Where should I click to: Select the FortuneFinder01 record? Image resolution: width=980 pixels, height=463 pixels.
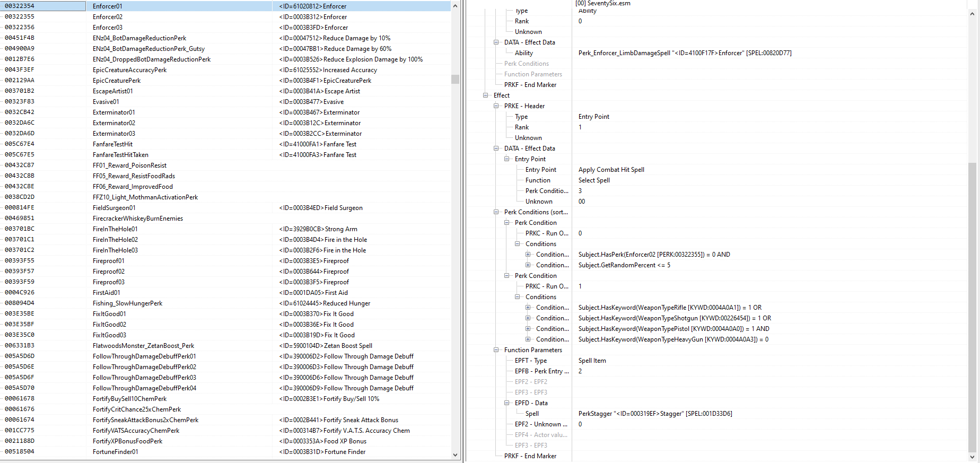pyautogui.click(x=225, y=452)
